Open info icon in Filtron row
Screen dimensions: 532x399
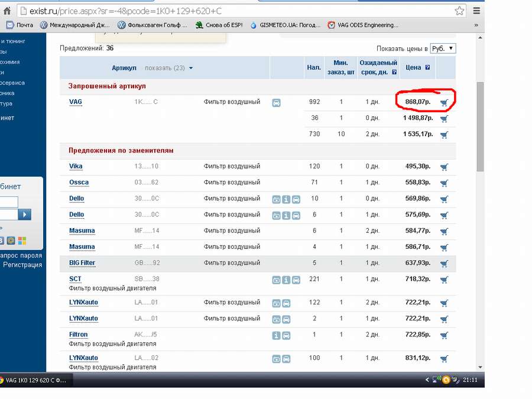[x=276, y=336]
